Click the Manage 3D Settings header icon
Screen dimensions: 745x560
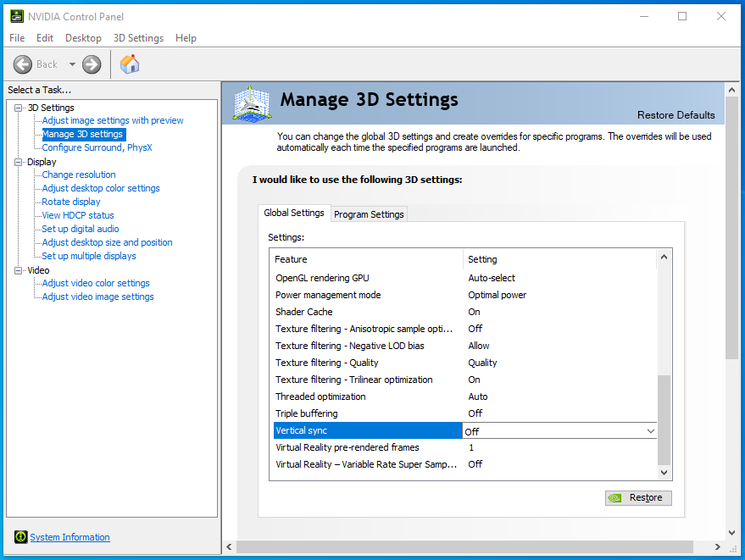[x=252, y=104]
